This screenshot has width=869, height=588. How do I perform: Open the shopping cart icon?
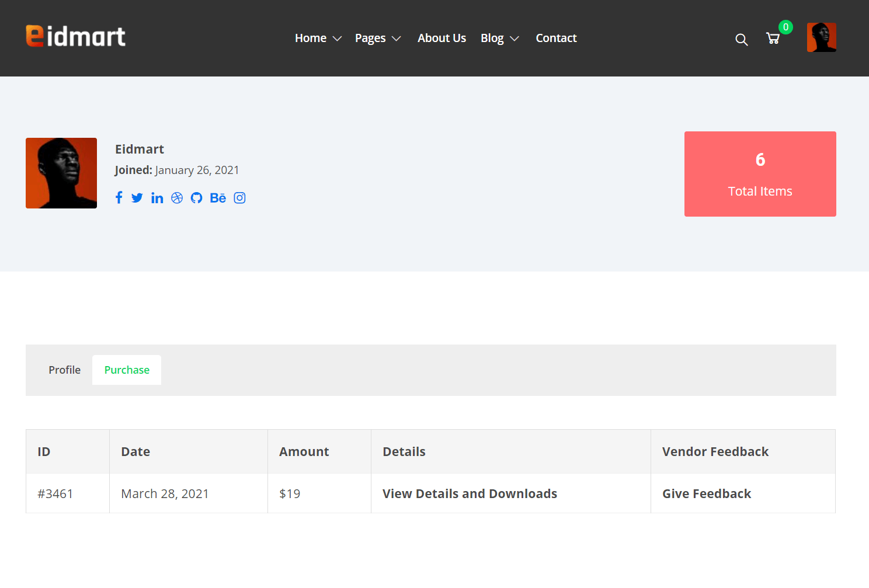(773, 39)
